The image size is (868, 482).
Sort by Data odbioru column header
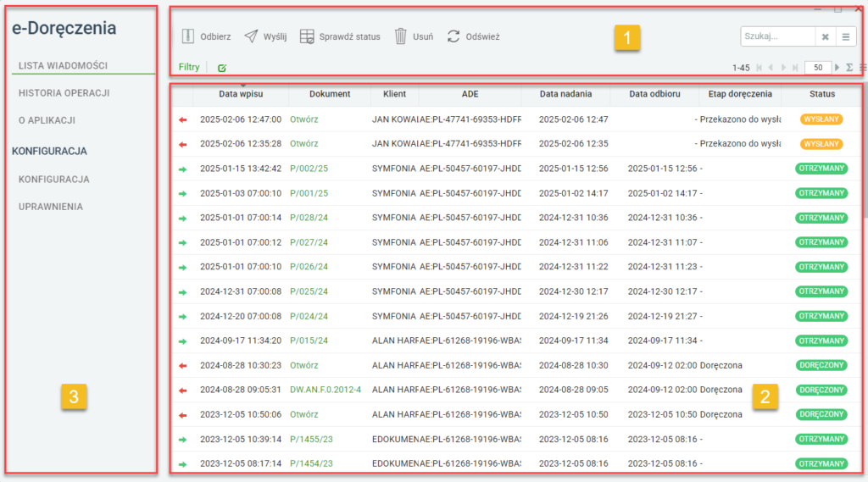click(x=655, y=94)
